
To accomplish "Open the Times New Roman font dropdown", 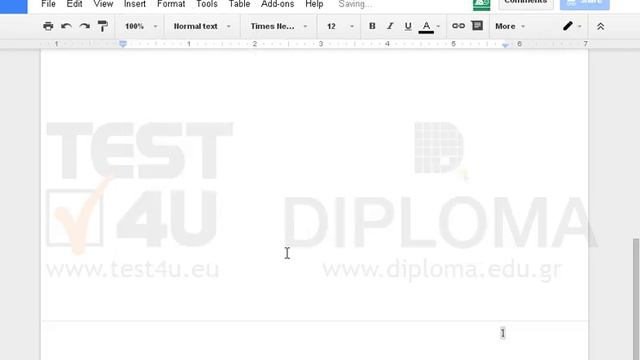I will coord(279,26).
